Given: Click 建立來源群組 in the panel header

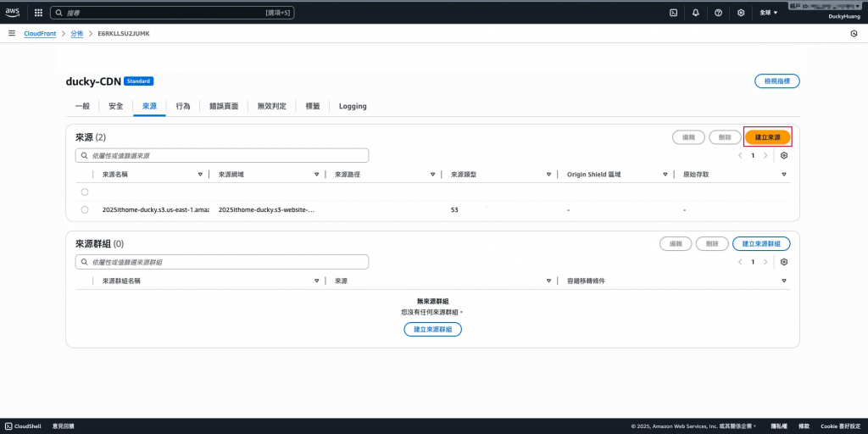Looking at the screenshot, I should coord(761,243).
